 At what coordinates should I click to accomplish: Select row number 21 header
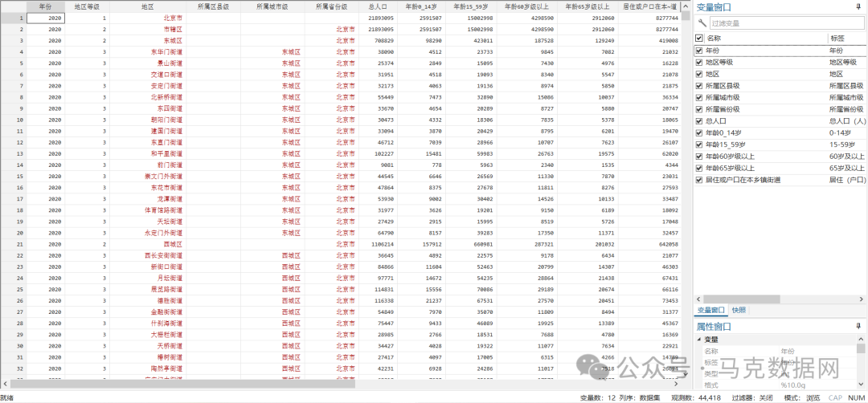click(x=14, y=244)
